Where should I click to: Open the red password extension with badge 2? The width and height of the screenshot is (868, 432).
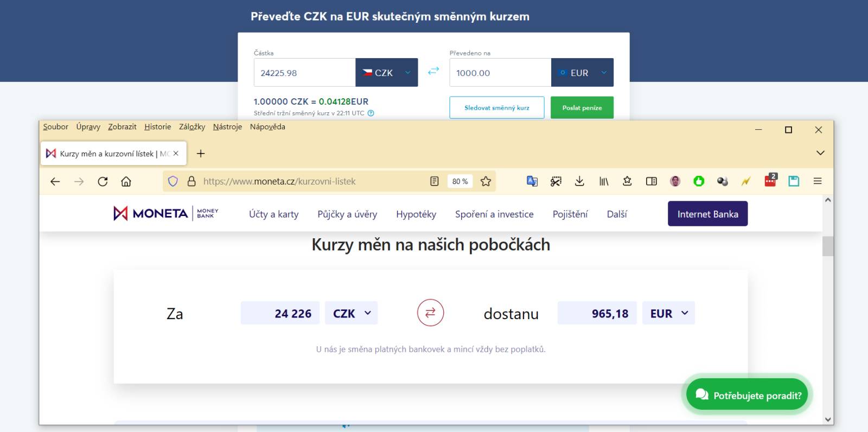pyautogui.click(x=770, y=180)
